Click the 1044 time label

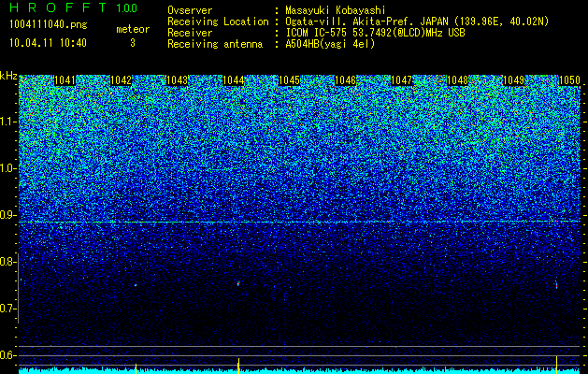coord(234,80)
